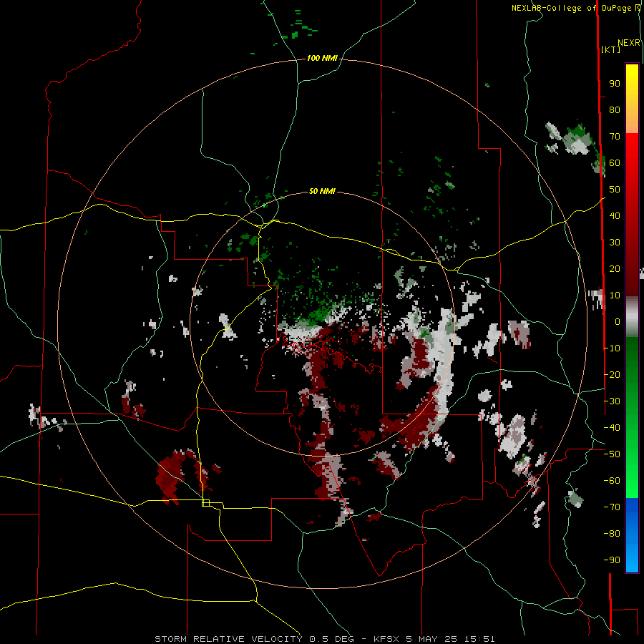
Task: Click the positive 80 scale label
Action: pos(615,110)
